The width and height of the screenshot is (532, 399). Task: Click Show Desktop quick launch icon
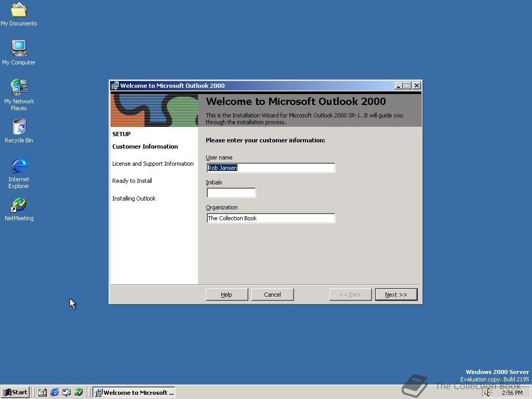43,393
